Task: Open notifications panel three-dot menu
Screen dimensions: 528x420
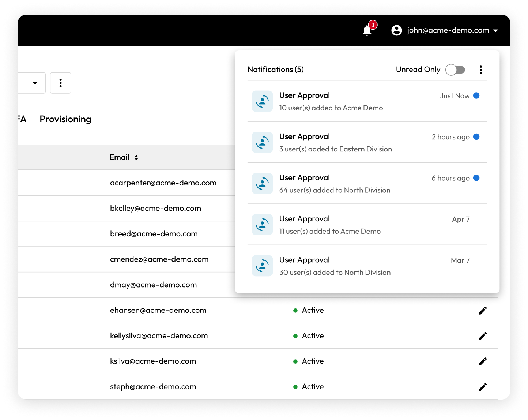Action: (480, 70)
